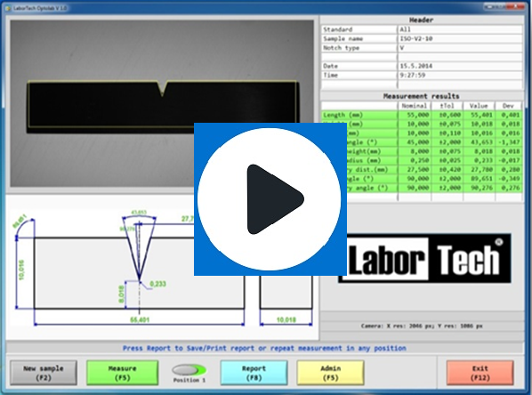Start measurement with Measure (F5) button

[x=122, y=373]
